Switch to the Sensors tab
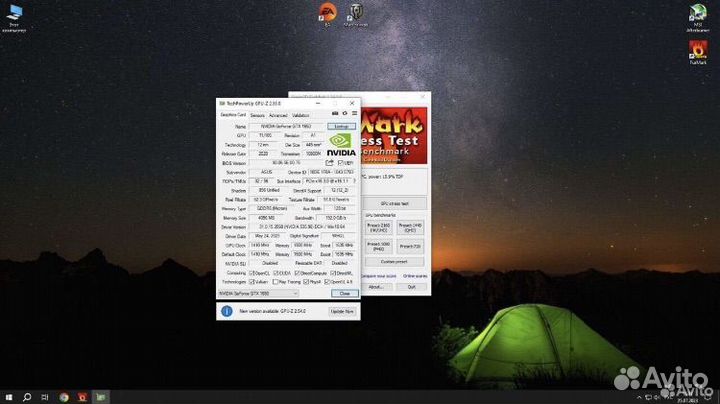The image size is (720, 404). 258,116
